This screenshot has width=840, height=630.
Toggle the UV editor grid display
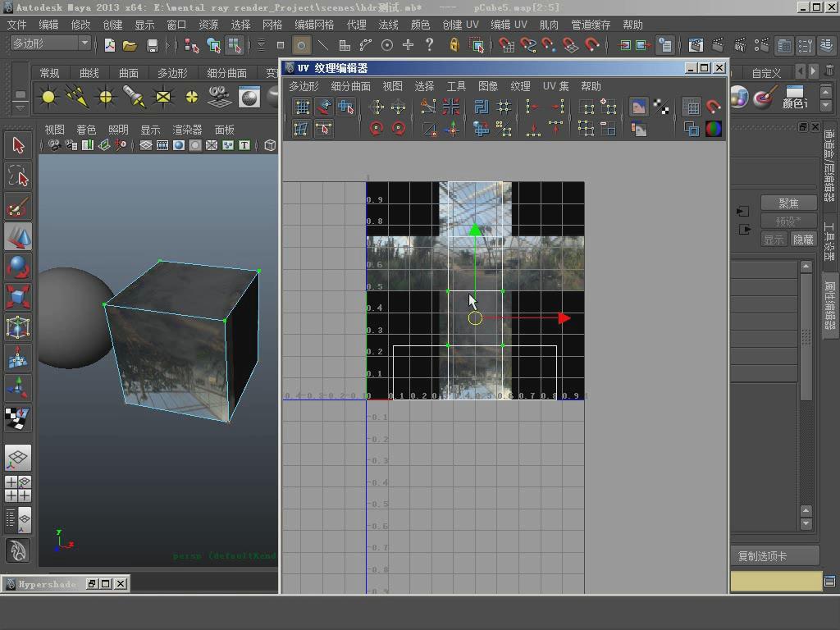(x=691, y=107)
